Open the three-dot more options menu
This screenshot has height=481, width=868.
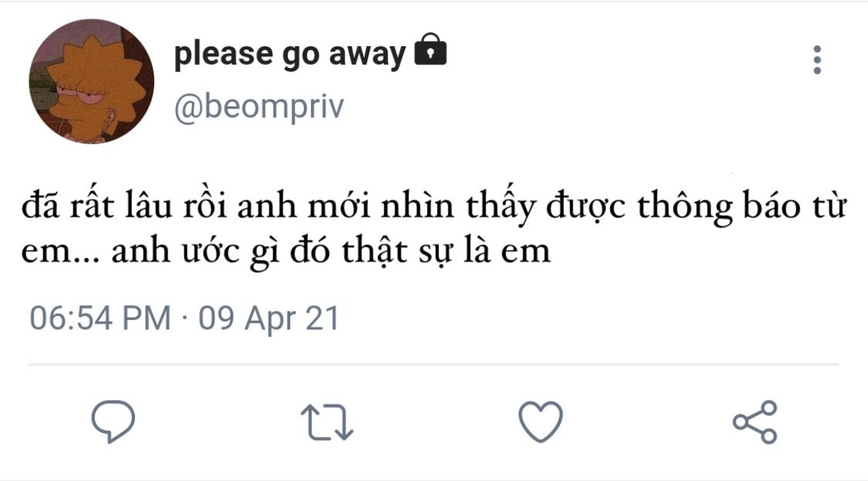click(x=817, y=60)
